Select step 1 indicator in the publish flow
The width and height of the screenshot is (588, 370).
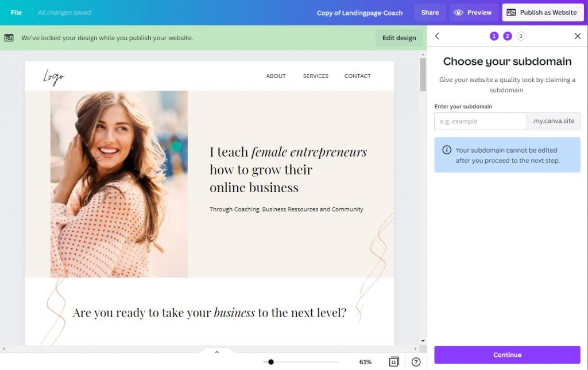point(493,36)
